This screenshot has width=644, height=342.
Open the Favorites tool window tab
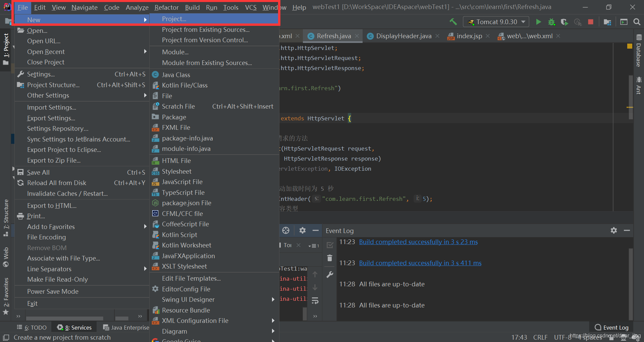[x=6, y=296]
